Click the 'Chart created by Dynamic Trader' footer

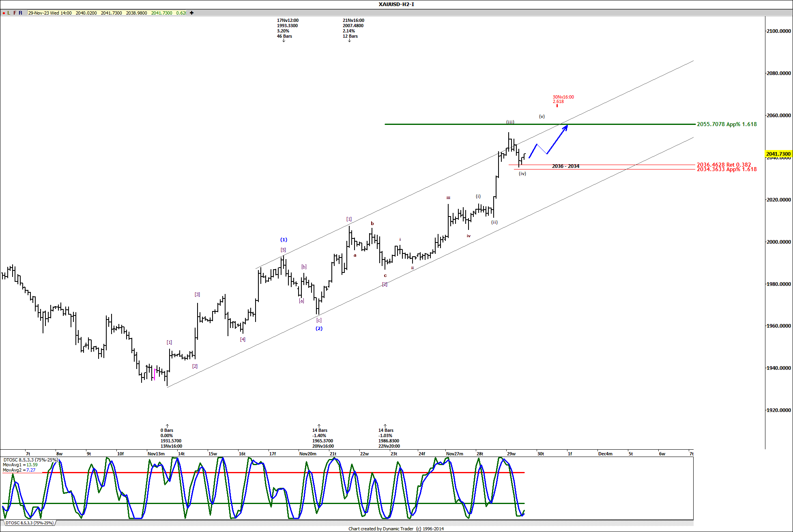pos(396,529)
